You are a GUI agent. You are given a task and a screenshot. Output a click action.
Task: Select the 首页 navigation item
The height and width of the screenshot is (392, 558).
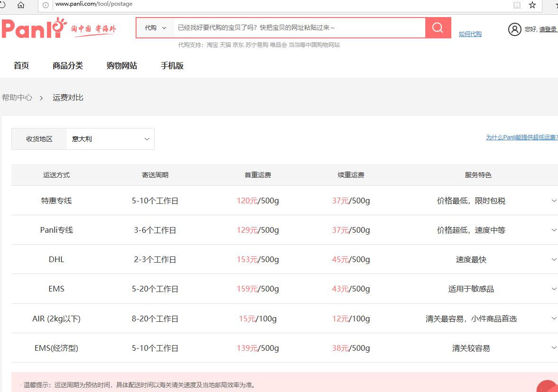tap(21, 66)
